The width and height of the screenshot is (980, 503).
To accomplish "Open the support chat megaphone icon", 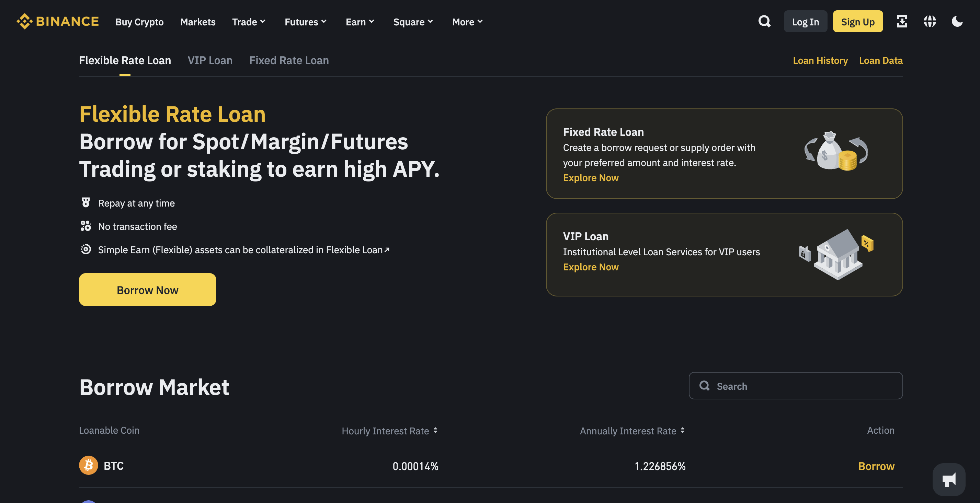I will point(949,479).
